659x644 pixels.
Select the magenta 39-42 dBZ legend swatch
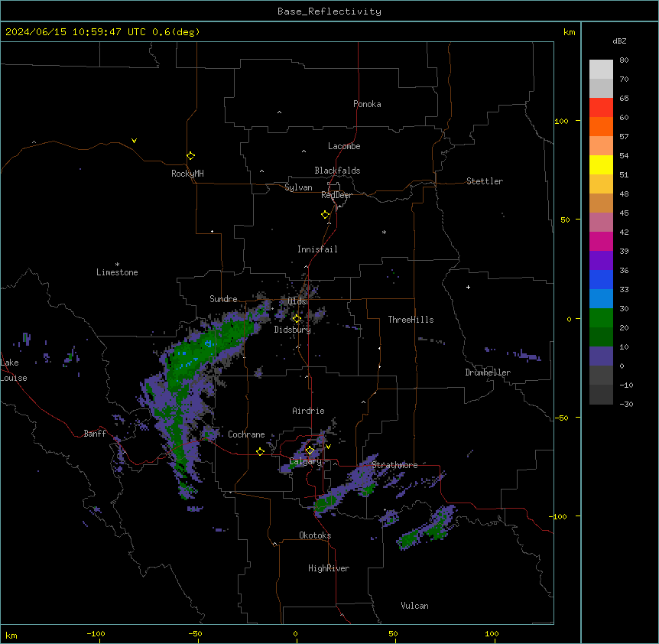[x=601, y=241]
